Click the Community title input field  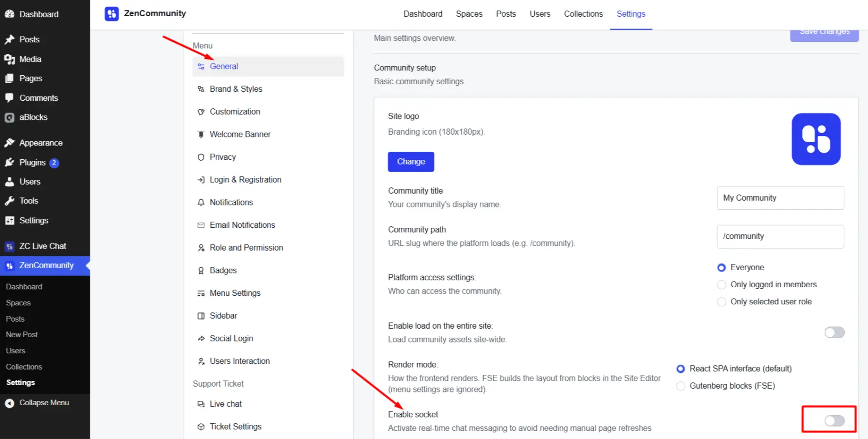780,198
